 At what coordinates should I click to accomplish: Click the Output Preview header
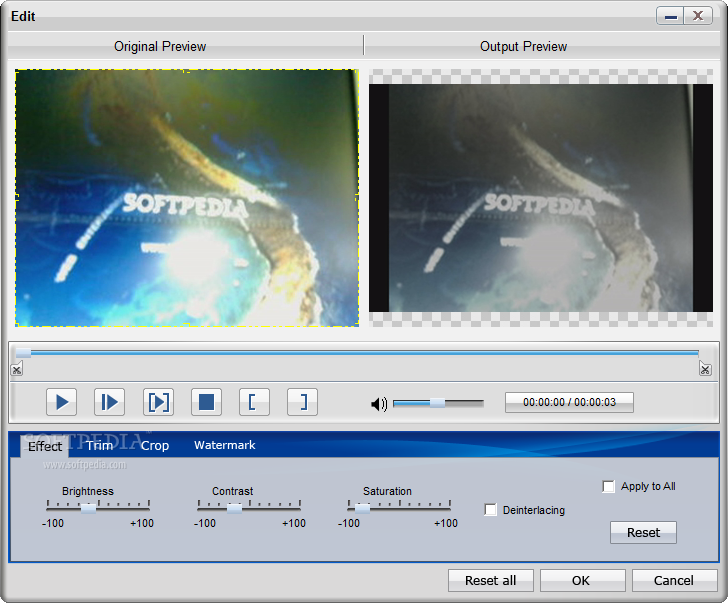point(524,46)
